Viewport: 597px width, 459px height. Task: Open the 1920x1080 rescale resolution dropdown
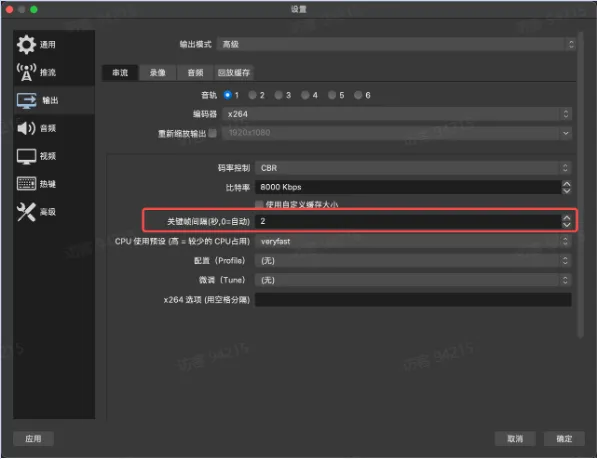[x=397, y=133]
